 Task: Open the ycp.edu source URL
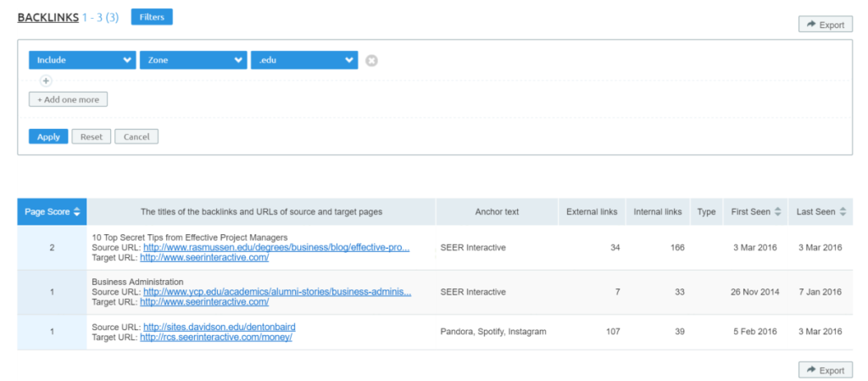point(277,292)
